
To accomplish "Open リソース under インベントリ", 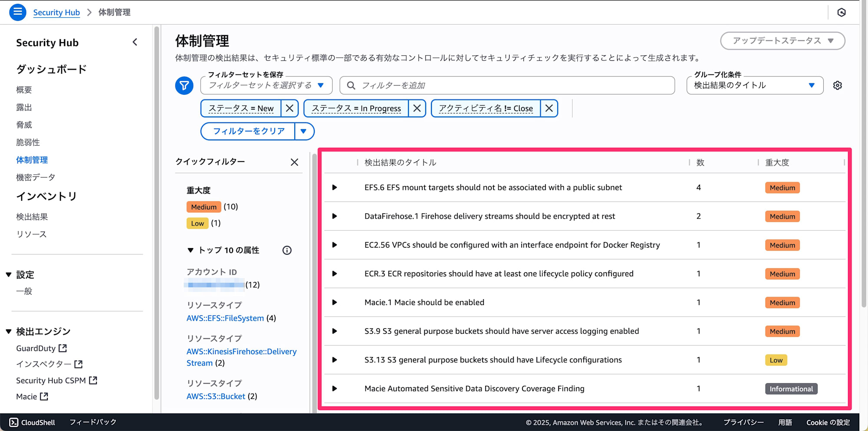I will coord(31,234).
